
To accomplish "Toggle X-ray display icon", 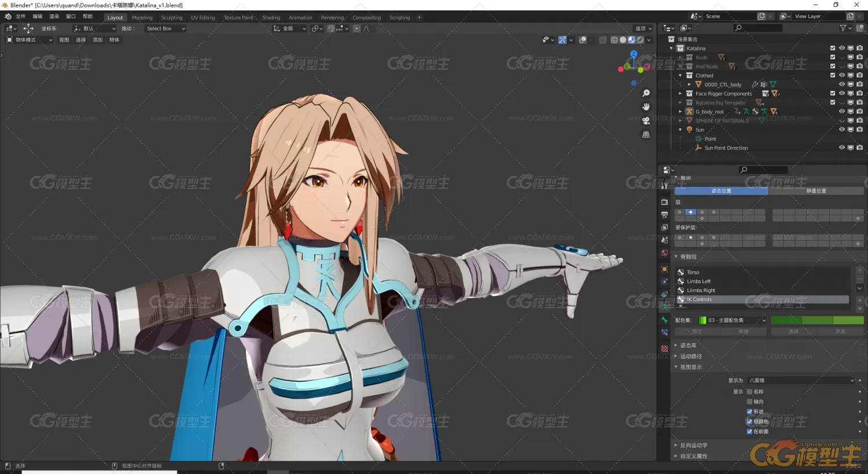I will [x=603, y=40].
